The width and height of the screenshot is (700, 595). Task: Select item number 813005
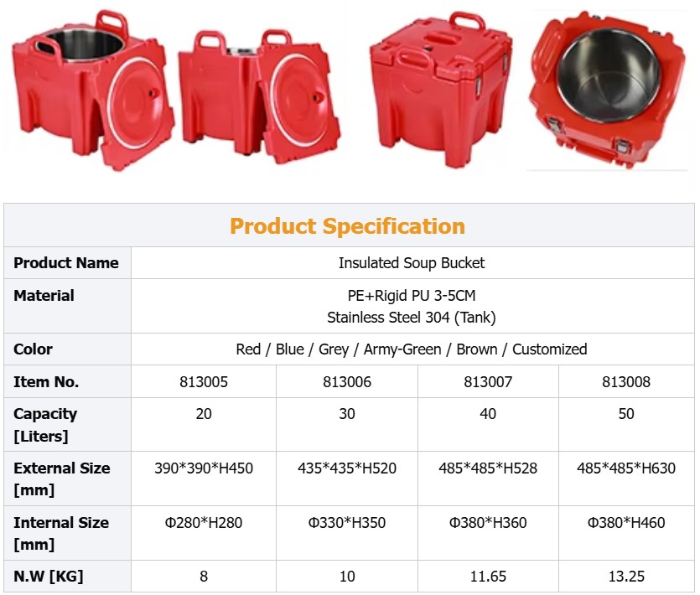[203, 380]
